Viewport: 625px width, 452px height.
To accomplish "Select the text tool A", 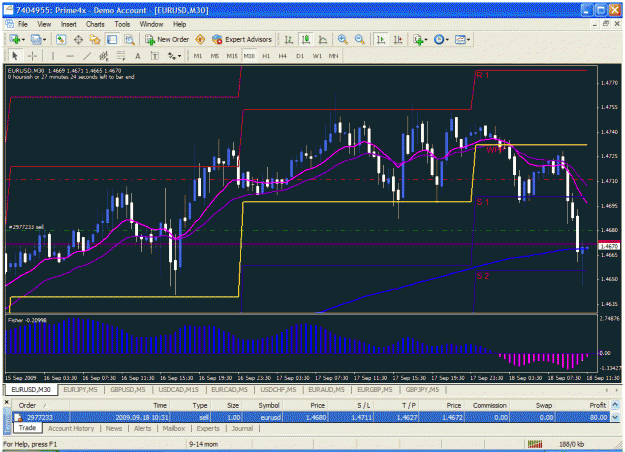I will (138, 56).
